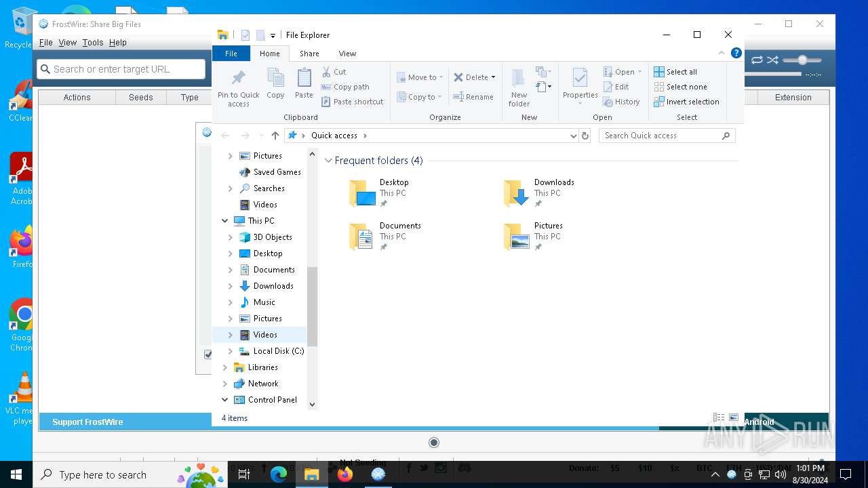Click Invert selection in ribbon
This screenshot has width=868, height=488.
pyautogui.click(x=686, y=102)
